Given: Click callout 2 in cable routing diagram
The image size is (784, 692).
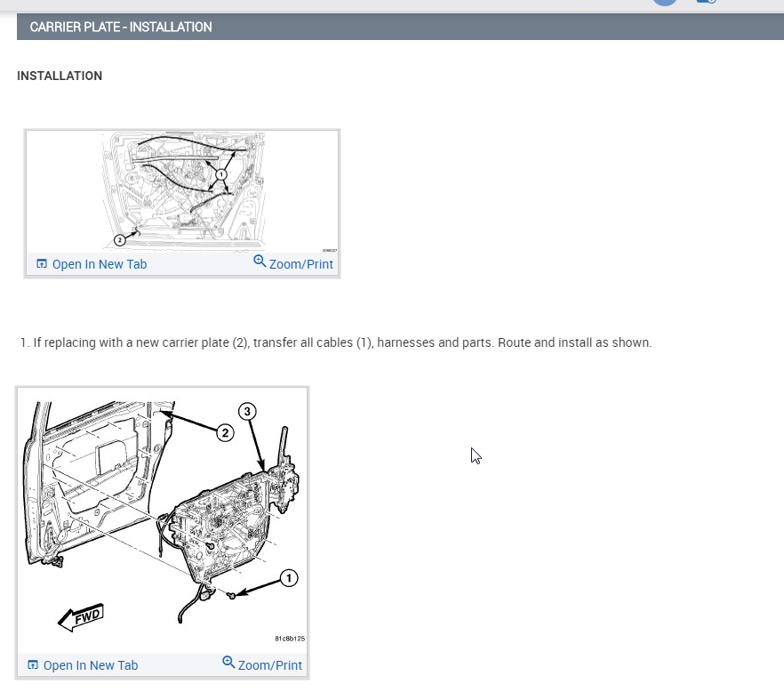Looking at the screenshot, I should [x=119, y=240].
